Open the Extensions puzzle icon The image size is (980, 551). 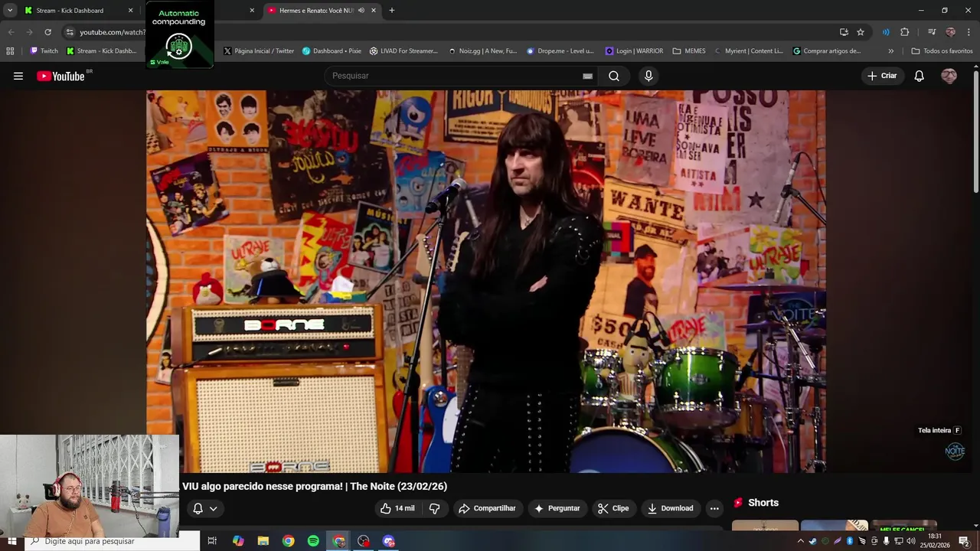[x=905, y=32]
